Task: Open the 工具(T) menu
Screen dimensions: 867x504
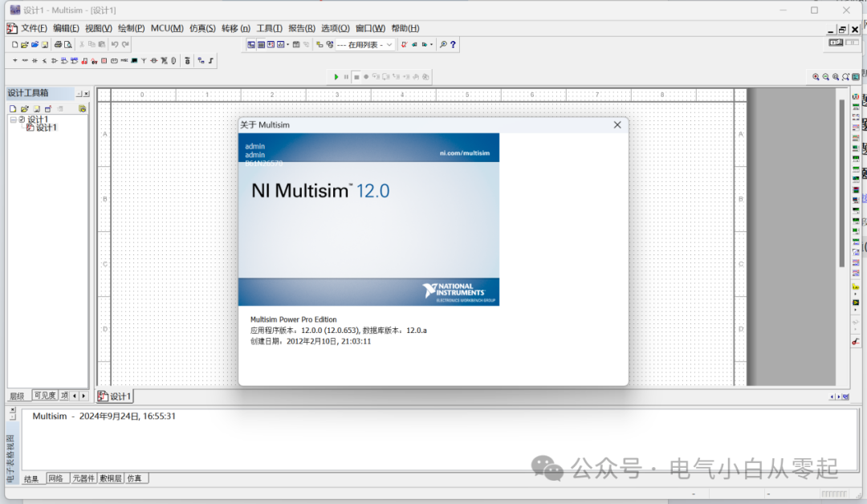Action: tap(269, 28)
